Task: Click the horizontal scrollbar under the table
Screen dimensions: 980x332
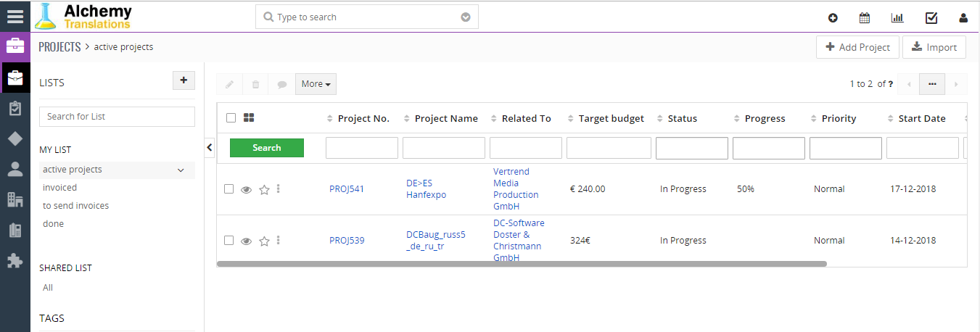Action: tap(522, 264)
